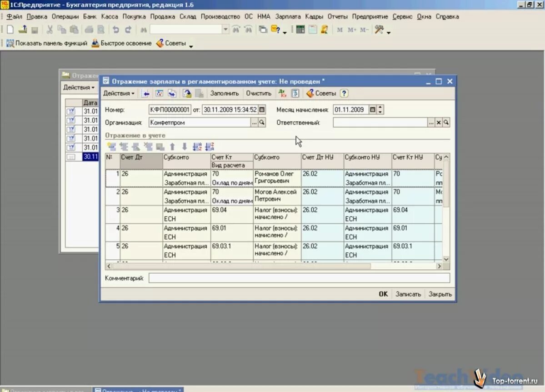Click the Find binoculars icon beside search box
The height and width of the screenshot is (392, 545).
143,30
